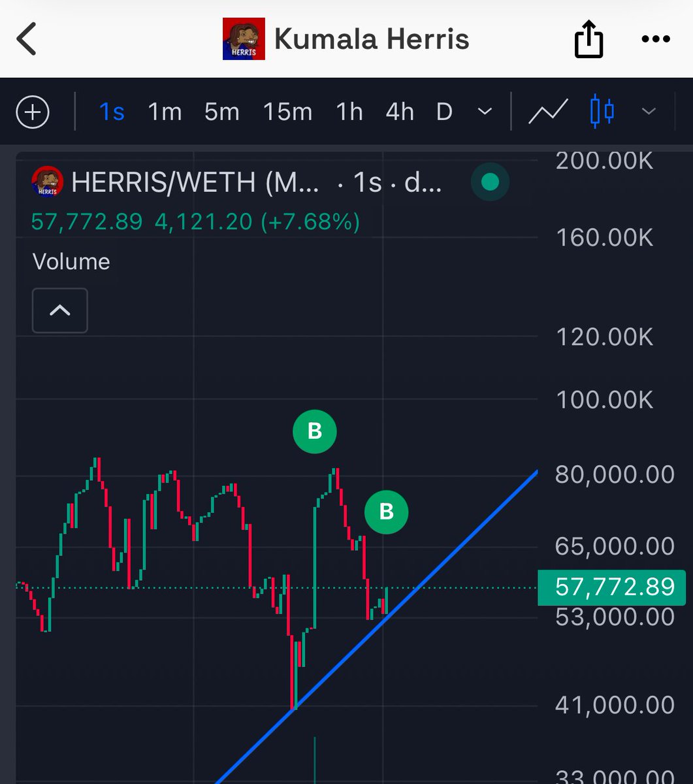The height and width of the screenshot is (784, 693).
Task: Open the three-dot more options menu
Action: (x=656, y=39)
